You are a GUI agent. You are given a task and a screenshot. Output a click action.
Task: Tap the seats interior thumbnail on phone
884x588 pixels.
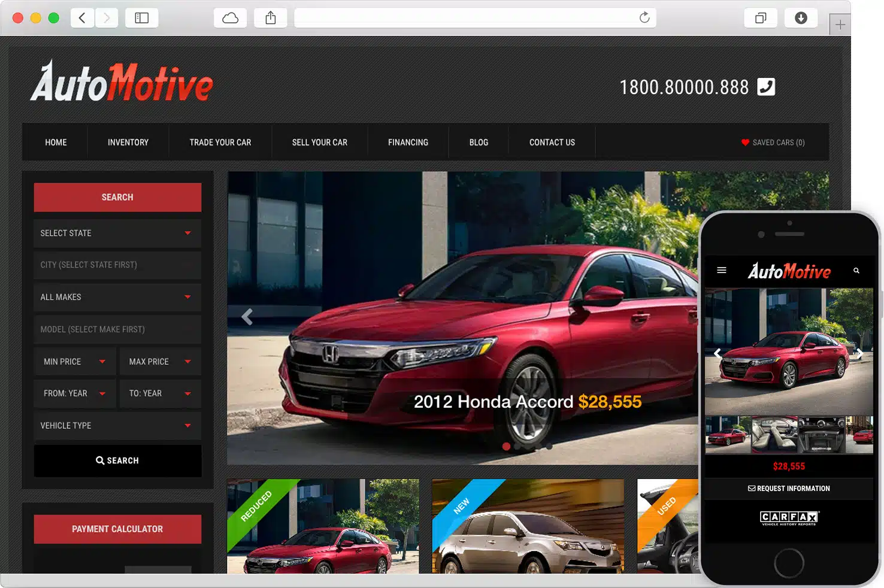pos(774,435)
